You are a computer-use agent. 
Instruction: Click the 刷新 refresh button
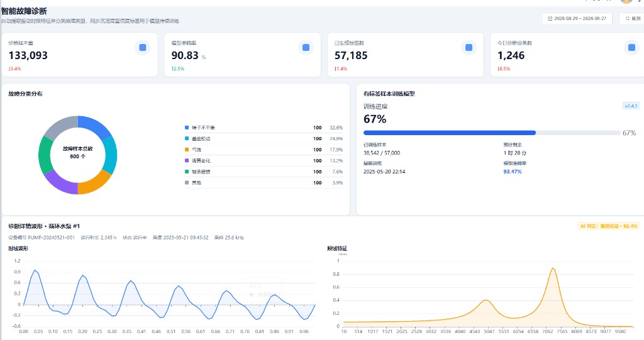[x=633, y=18]
